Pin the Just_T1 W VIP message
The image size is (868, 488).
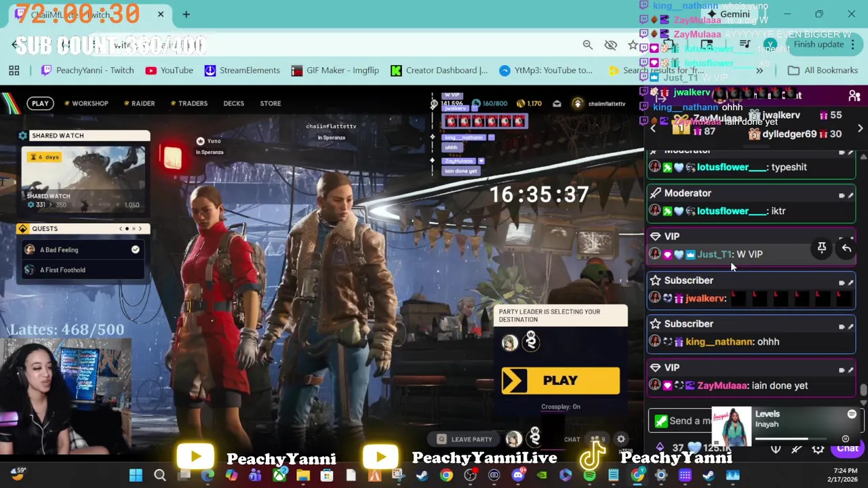pyautogui.click(x=821, y=248)
